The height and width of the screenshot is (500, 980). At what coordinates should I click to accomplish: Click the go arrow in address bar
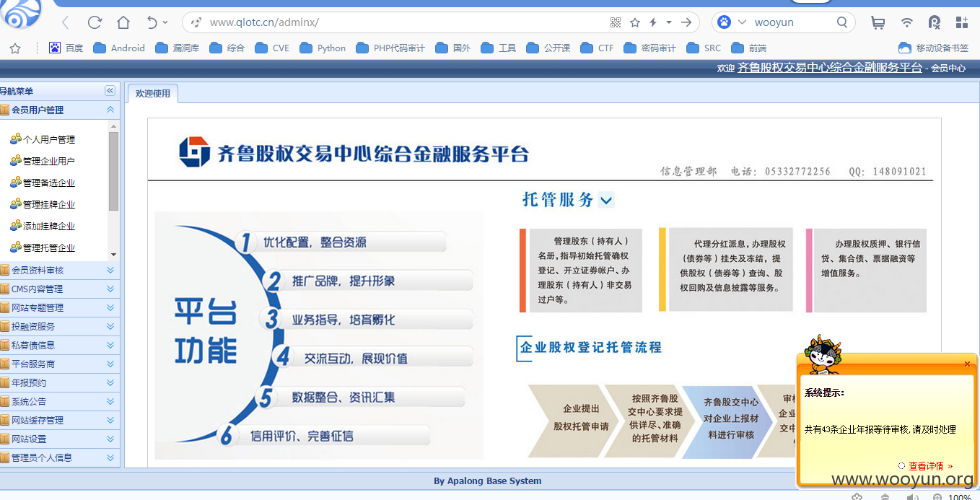point(686,22)
